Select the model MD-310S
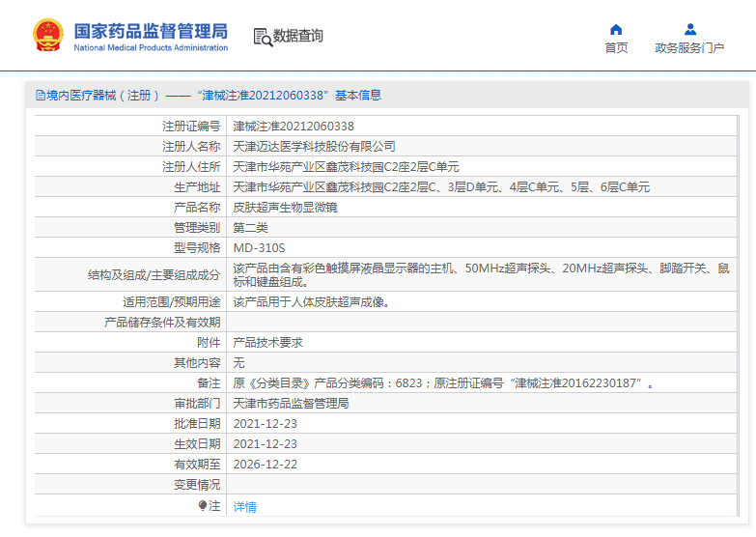Screen dimensions: 756x537 (x=260, y=248)
